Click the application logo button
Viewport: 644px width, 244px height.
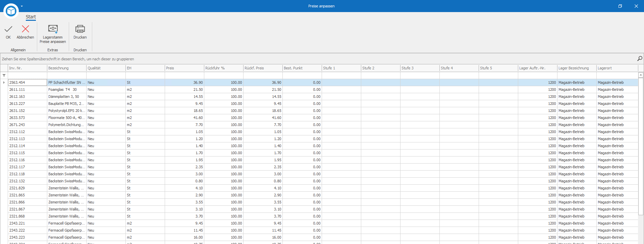coord(11,11)
